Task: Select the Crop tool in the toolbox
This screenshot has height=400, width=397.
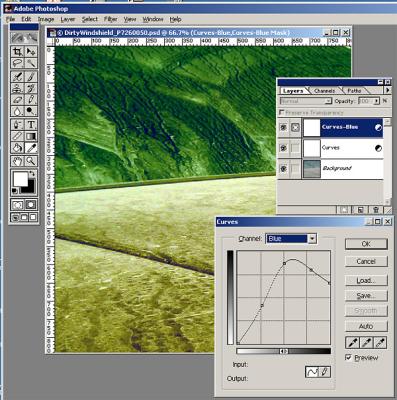Action: pos(17,52)
